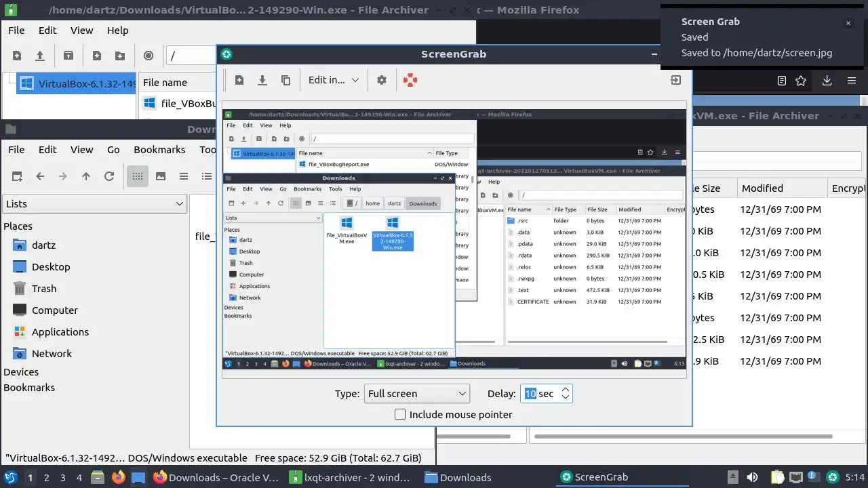This screenshot has height=488, width=868.
Task: Open ScreenGrab options gear icon
Action: [382, 80]
